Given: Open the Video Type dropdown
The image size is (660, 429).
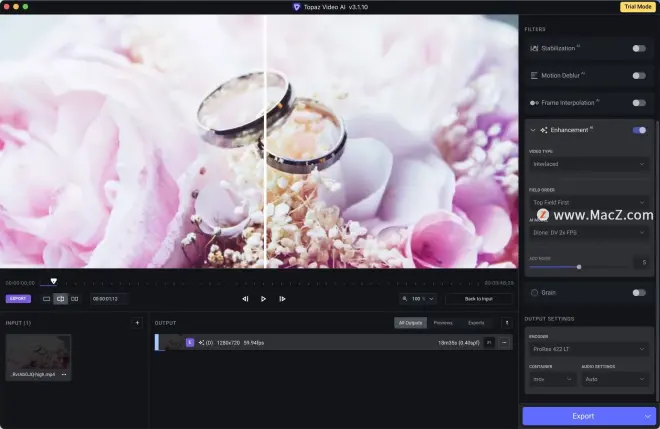Looking at the screenshot, I should point(588,164).
